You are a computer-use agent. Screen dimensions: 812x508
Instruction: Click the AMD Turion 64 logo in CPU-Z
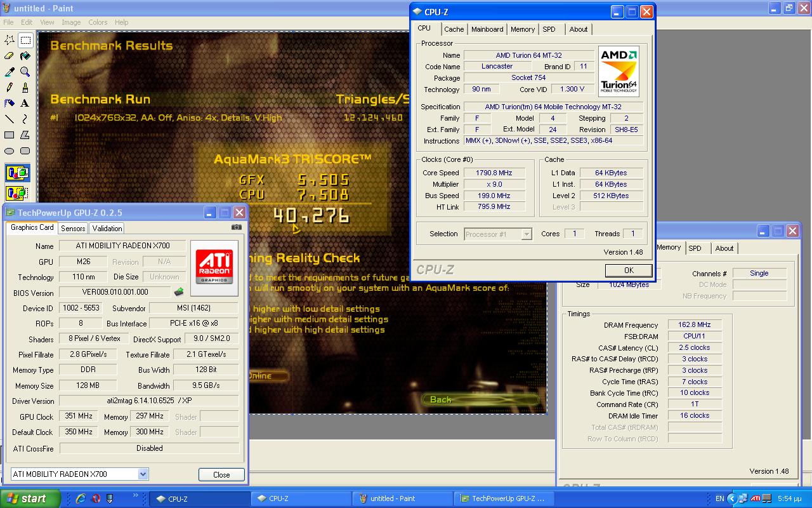point(619,71)
